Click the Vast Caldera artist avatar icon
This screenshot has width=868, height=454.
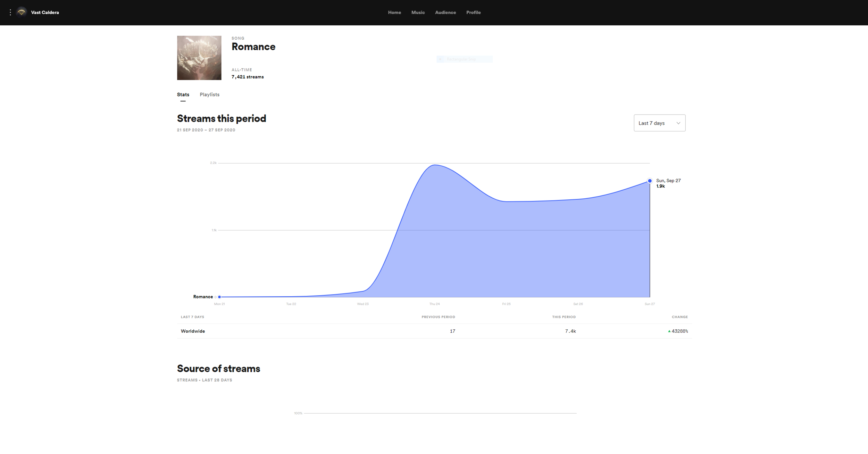click(22, 13)
